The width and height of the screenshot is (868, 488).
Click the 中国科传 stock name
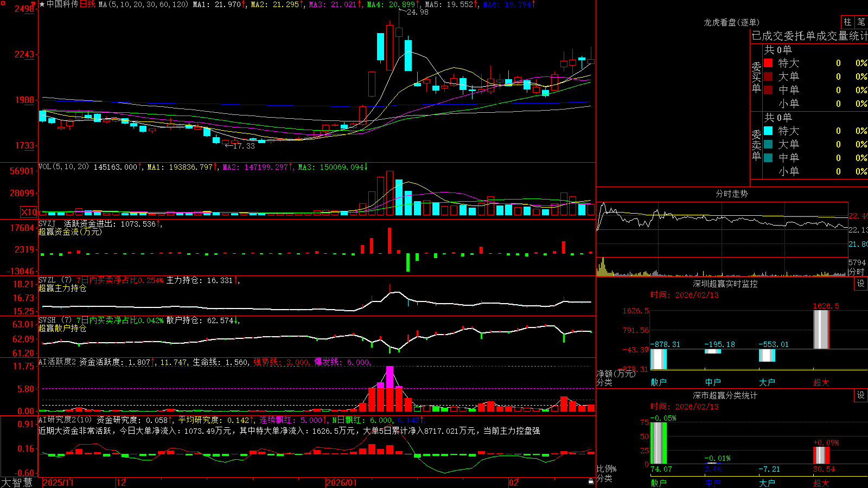click(62, 4)
